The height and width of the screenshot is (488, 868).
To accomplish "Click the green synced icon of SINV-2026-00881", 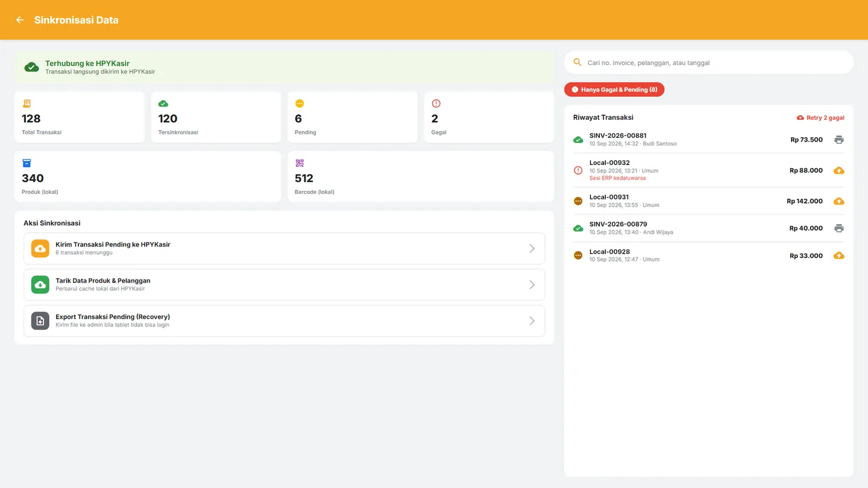I will click(578, 140).
